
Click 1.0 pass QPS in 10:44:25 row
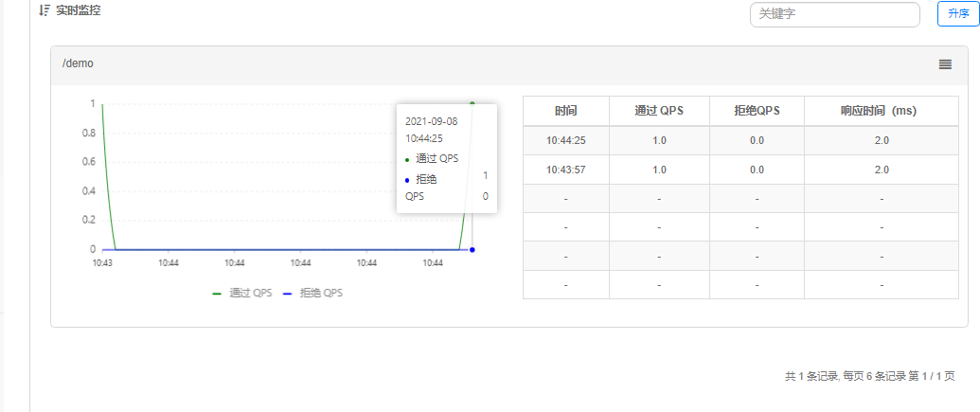click(659, 141)
